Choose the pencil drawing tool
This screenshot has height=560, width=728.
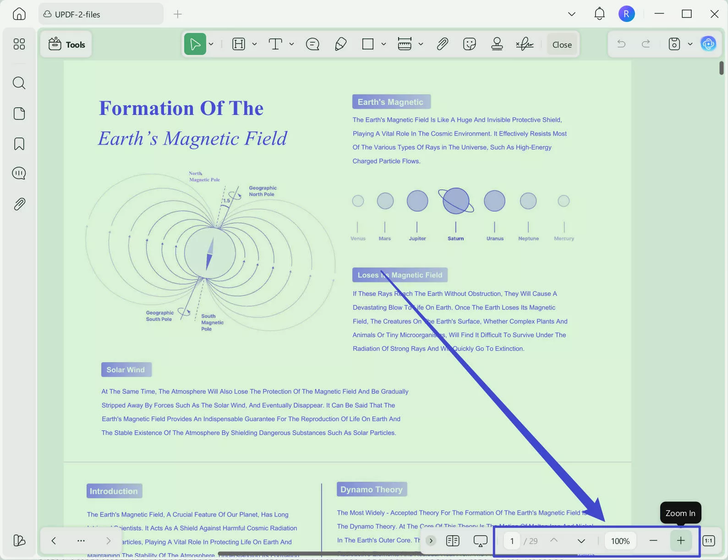point(340,44)
